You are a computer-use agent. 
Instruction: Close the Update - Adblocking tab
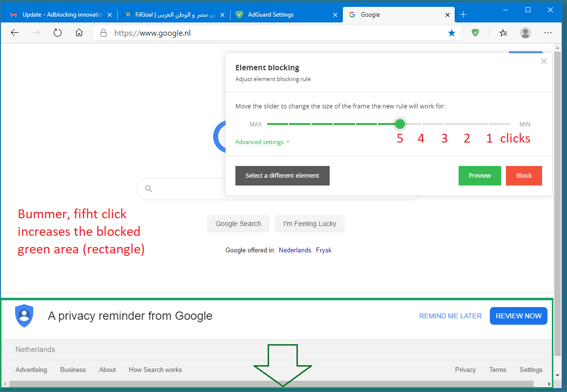point(109,15)
